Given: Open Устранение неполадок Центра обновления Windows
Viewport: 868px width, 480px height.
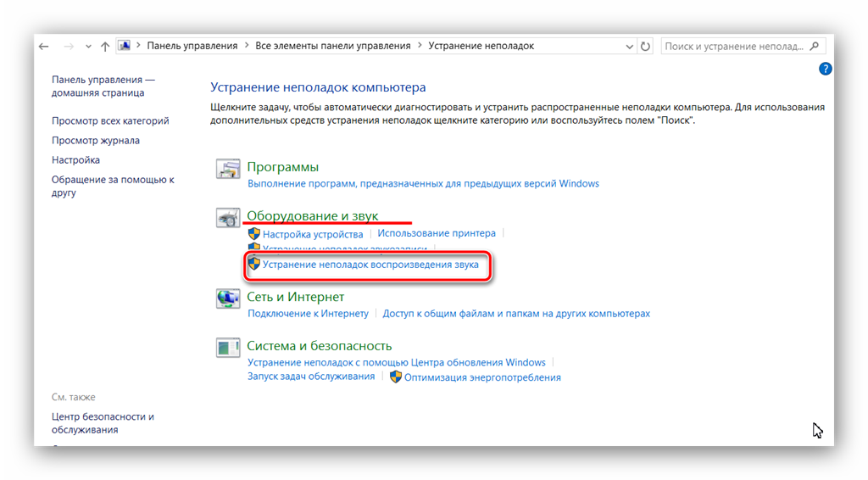Looking at the screenshot, I should click(x=397, y=363).
